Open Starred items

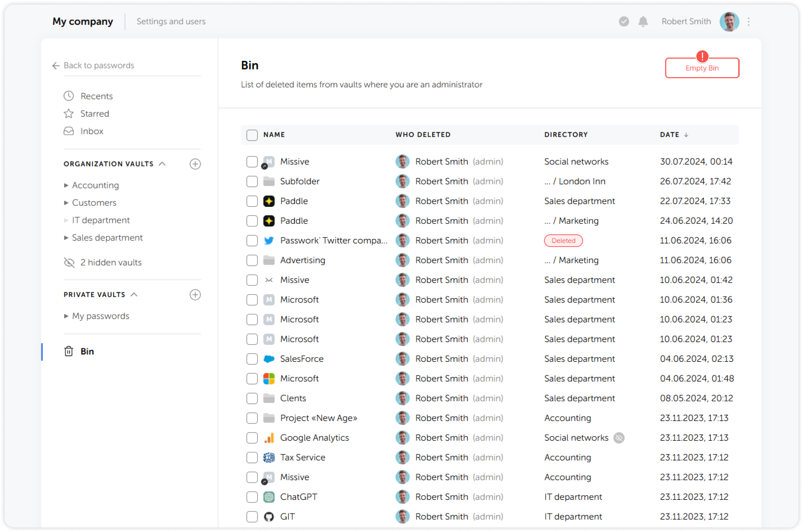[x=95, y=113]
